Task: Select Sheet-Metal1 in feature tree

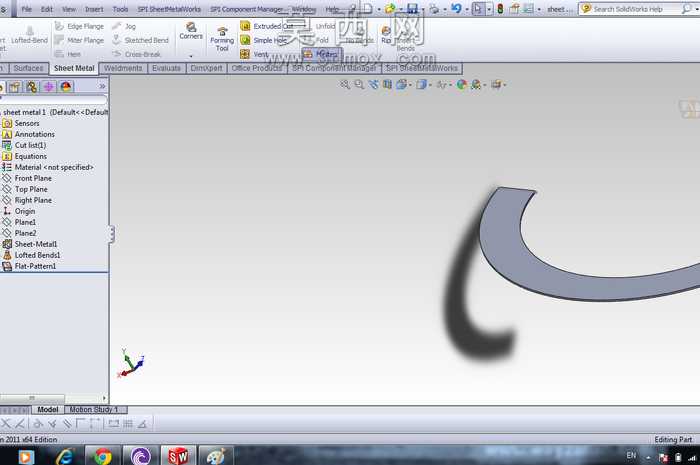Action: click(x=30, y=244)
